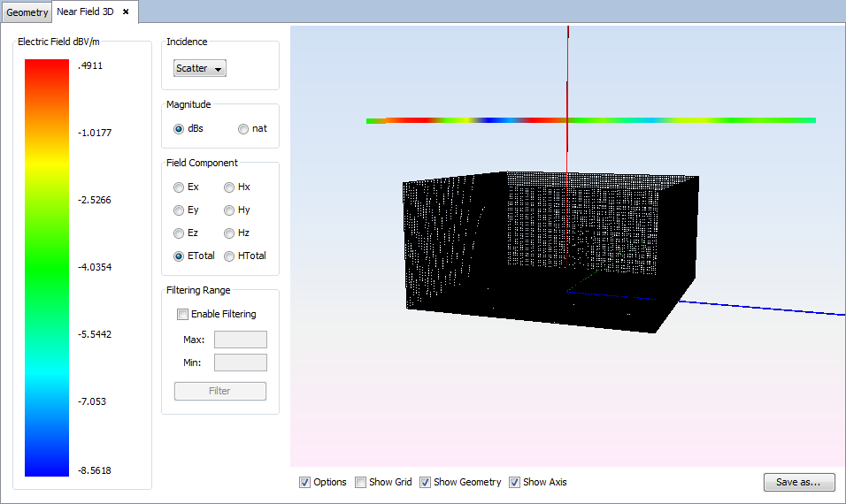Choose the Hz field component
The width and height of the screenshot is (846, 504).
[x=229, y=233]
